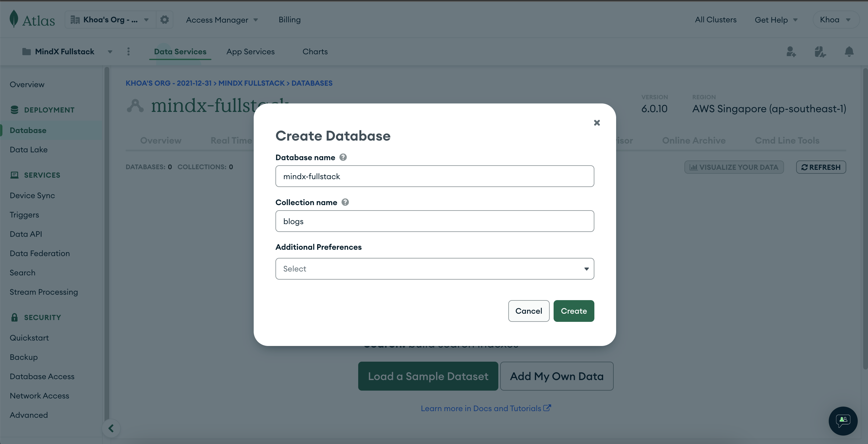Open the Khoa's Org organization dropdown
868x444 pixels.
click(110, 20)
